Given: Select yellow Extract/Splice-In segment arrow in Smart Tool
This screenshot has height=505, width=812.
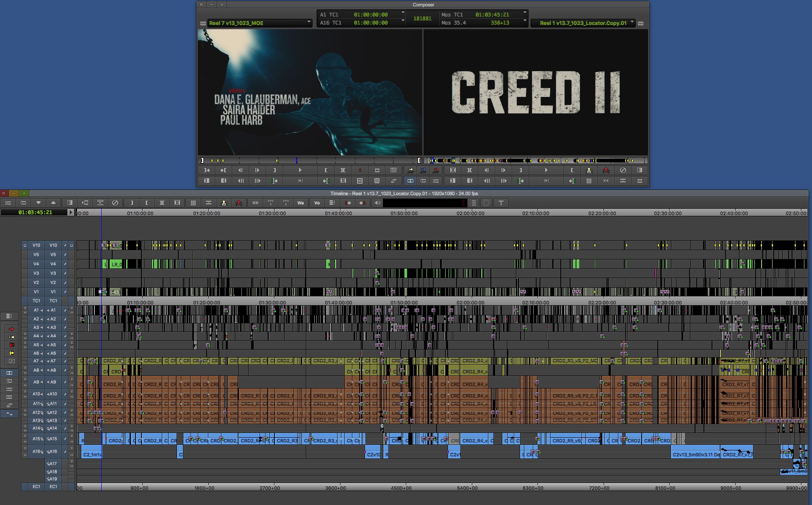Looking at the screenshot, I should (11, 337).
